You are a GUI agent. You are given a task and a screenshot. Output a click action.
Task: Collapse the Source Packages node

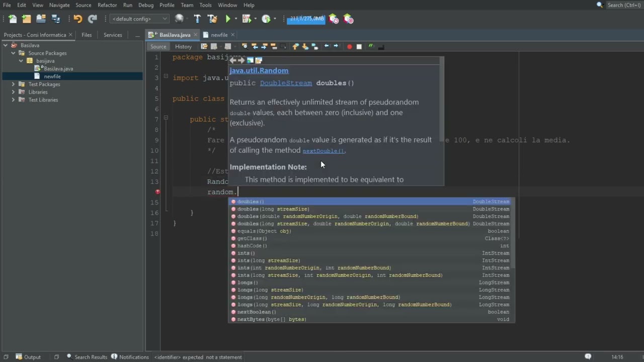pos(13,53)
